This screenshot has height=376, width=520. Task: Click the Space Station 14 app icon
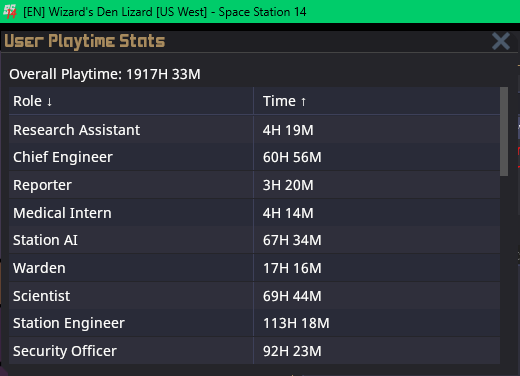pyautogui.click(x=10, y=12)
